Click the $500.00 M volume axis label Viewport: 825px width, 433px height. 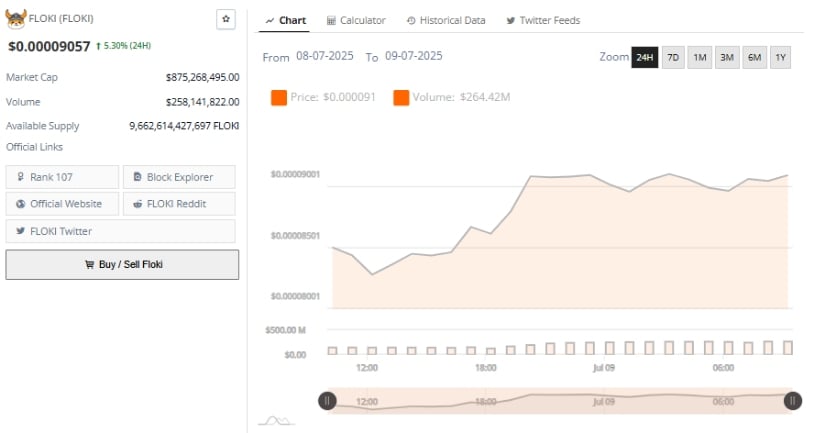point(286,330)
